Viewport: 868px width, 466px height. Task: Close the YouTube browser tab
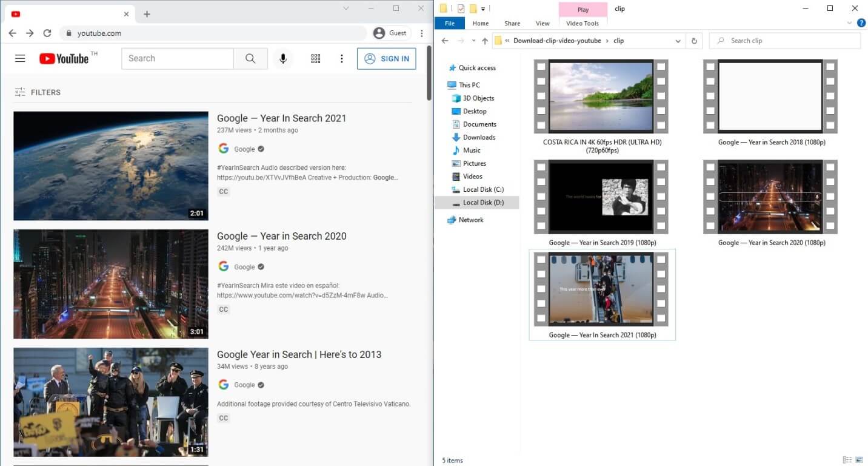pos(127,14)
